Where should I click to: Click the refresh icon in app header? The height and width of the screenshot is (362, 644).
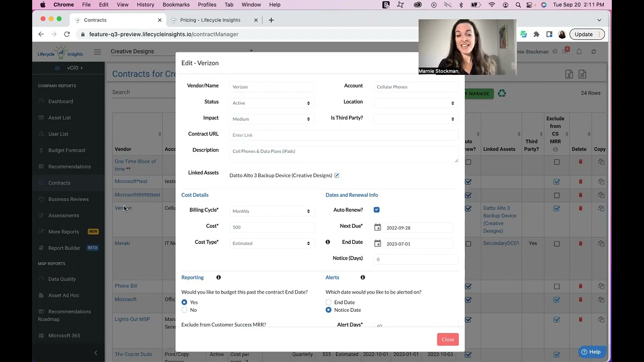coord(594,52)
